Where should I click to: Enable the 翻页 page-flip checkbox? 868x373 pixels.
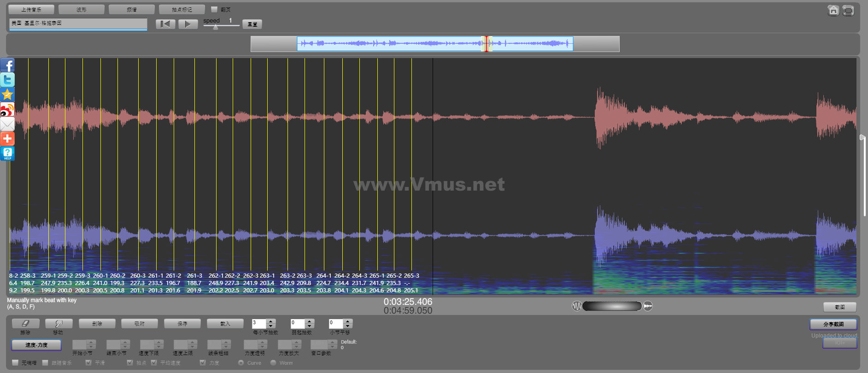(214, 9)
